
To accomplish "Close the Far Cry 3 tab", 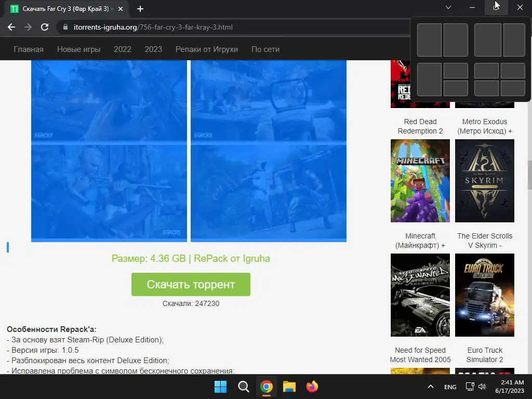I will coord(121,9).
